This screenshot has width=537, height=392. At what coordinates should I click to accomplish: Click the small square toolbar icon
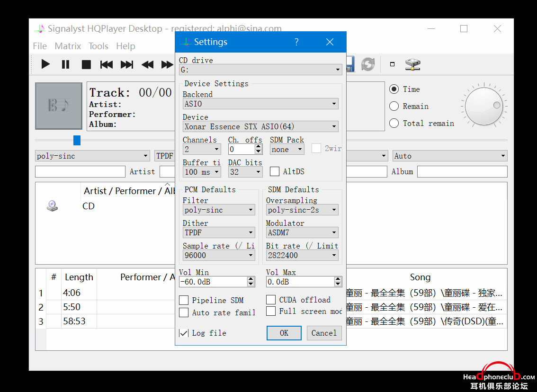coord(393,64)
